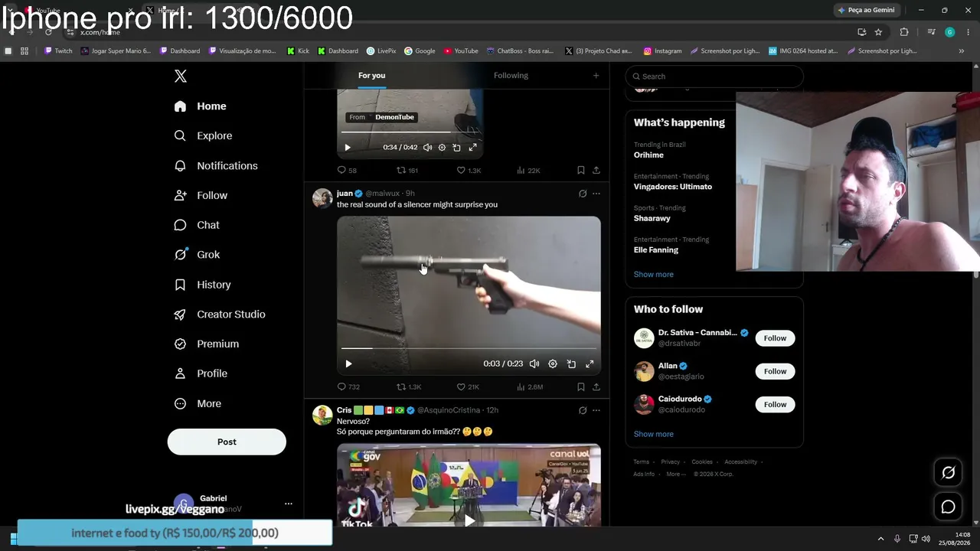Click the Creator Studio rocket icon
Image resolution: width=980 pixels, height=551 pixels.
tap(180, 315)
